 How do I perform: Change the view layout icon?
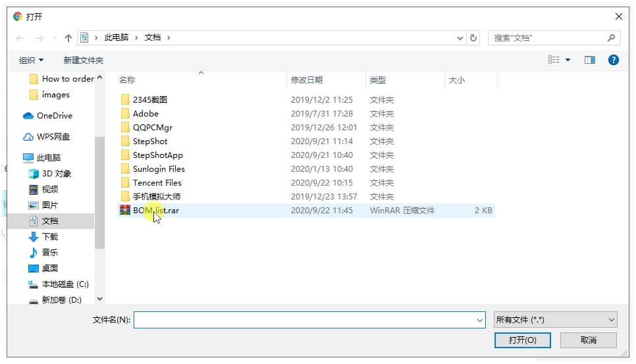pyautogui.click(x=554, y=60)
